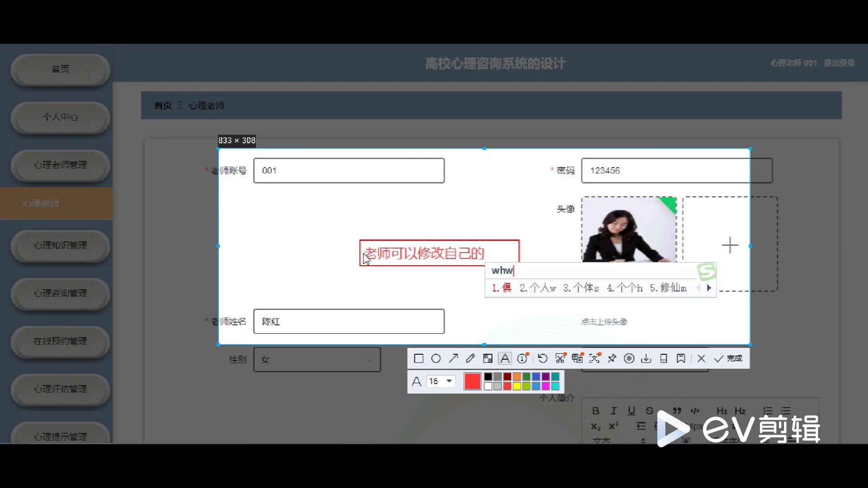Select the ellipse annotation tool
This screenshot has width=868, height=488.
tap(436, 359)
